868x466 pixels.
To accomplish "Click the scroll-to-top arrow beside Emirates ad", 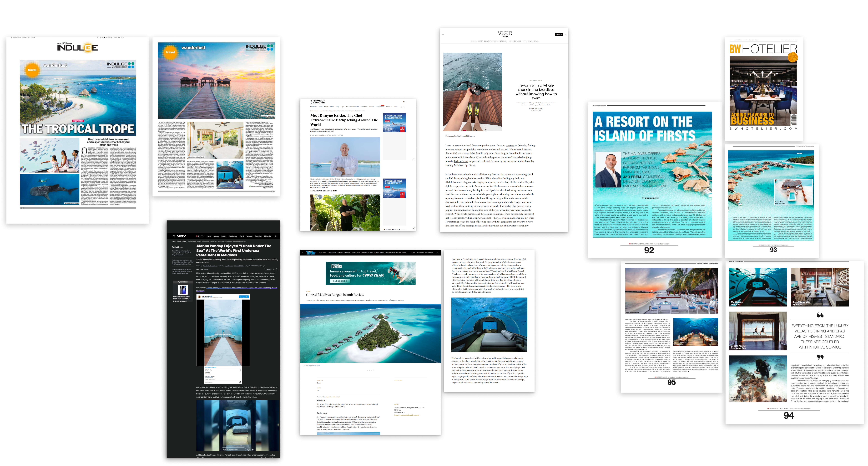I will 414,160.
